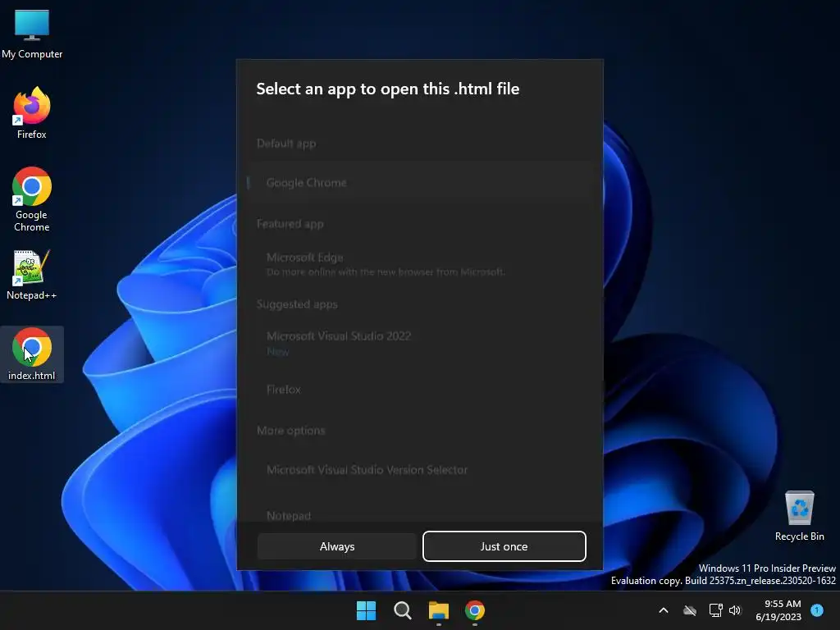Click the Always button
The height and width of the screenshot is (630, 840).
[x=337, y=546]
